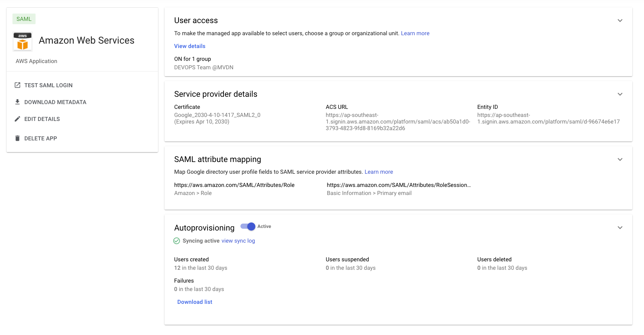
Task: Click the Amazon Web Services app logo
Action: click(x=22, y=41)
